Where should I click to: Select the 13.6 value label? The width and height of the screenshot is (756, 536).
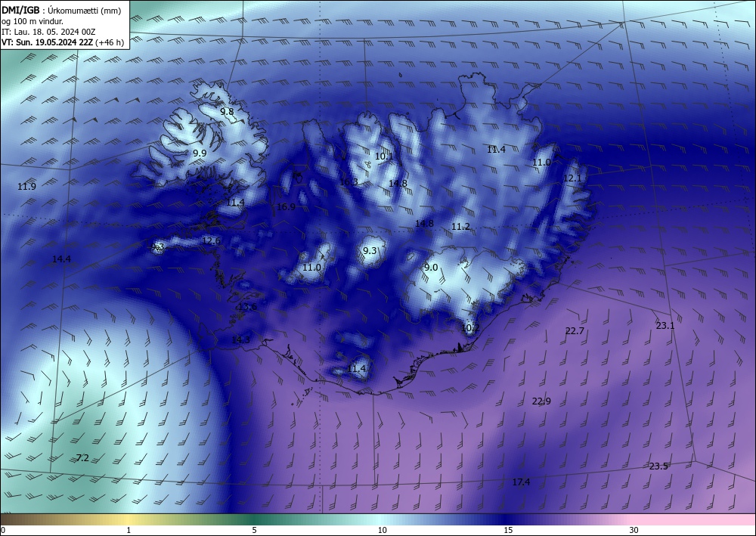coord(247,307)
